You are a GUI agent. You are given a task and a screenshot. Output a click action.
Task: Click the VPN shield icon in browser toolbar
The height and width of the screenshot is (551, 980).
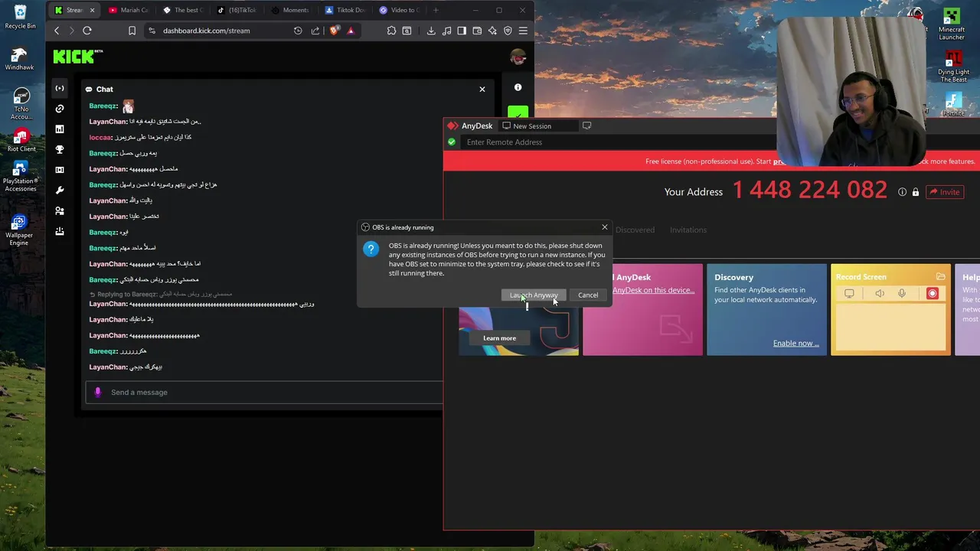tap(508, 31)
